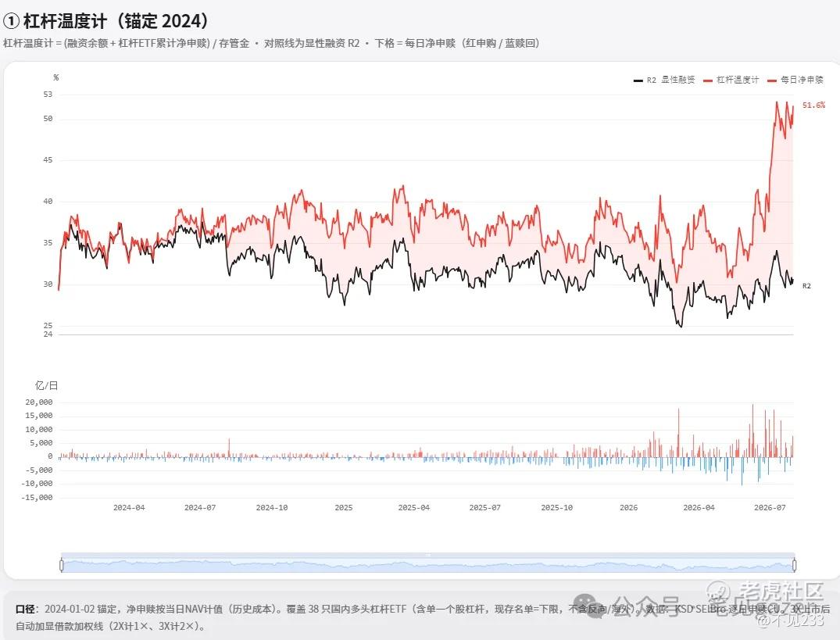This screenshot has width=840, height=640.
Task: Click the 2026-07 x-axis label
Action: point(770,507)
